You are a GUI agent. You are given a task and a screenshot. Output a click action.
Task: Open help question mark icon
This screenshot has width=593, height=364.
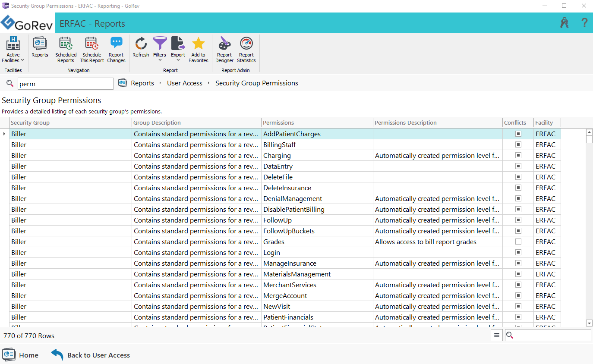pyautogui.click(x=584, y=23)
